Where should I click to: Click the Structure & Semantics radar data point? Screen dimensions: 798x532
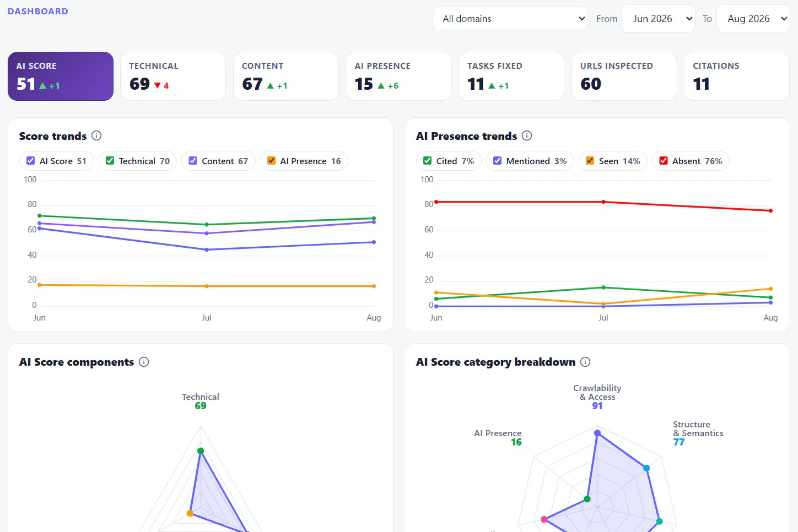pyautogui.click(x=646, y=468)
